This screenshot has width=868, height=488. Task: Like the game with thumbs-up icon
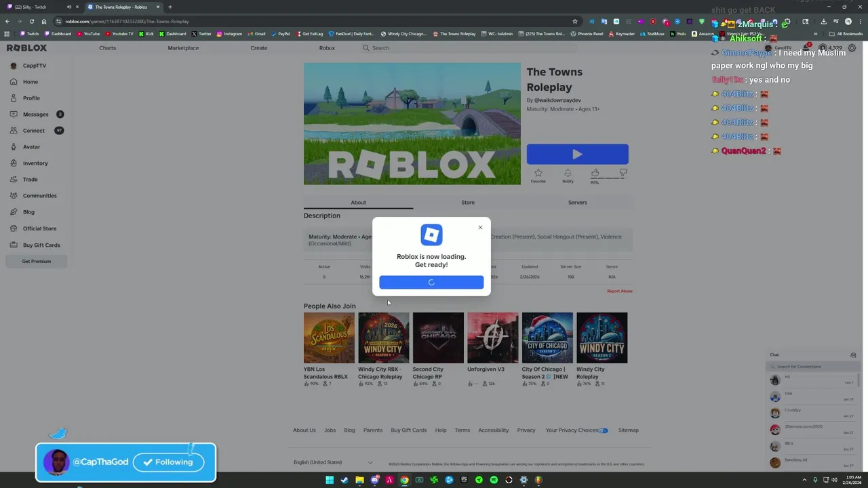click(595, 174)
